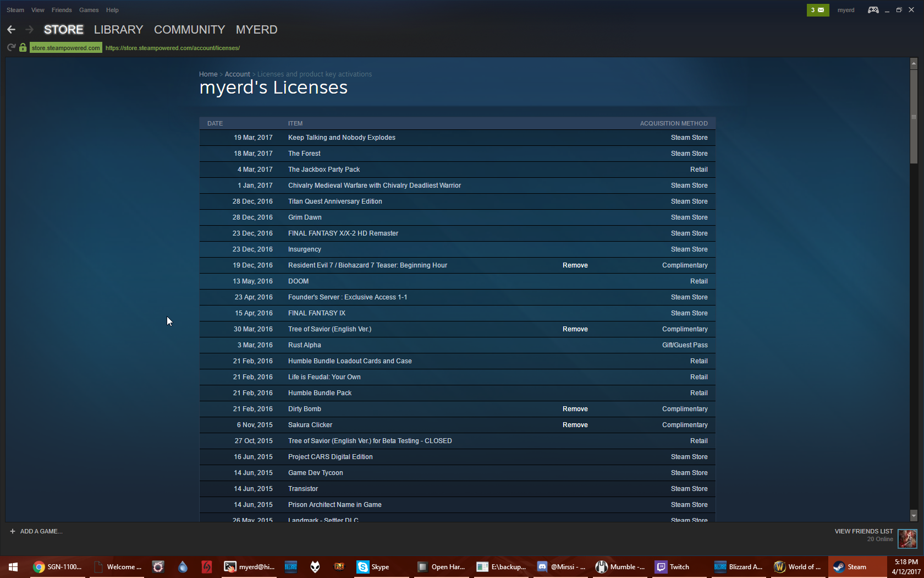Image resolution: width=924 pixels, height=578 pixels.
Task: Click the page reload icon
Action: 11,48
